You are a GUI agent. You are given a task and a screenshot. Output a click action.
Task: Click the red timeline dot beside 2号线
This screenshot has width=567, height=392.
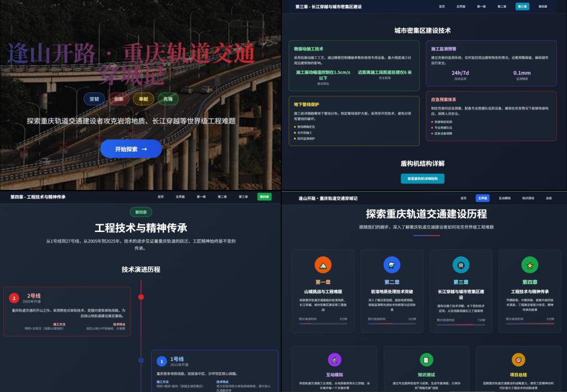click(x=141, y=297)
